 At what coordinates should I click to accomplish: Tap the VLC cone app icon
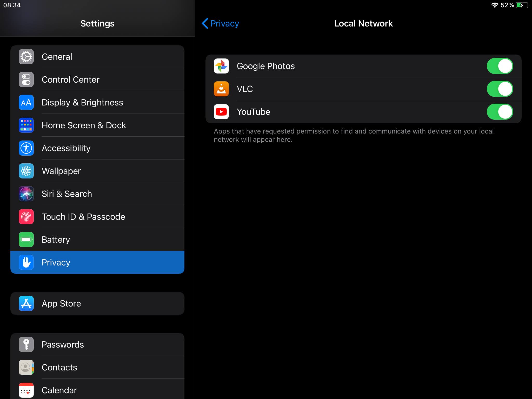click(x=221, y=89)
